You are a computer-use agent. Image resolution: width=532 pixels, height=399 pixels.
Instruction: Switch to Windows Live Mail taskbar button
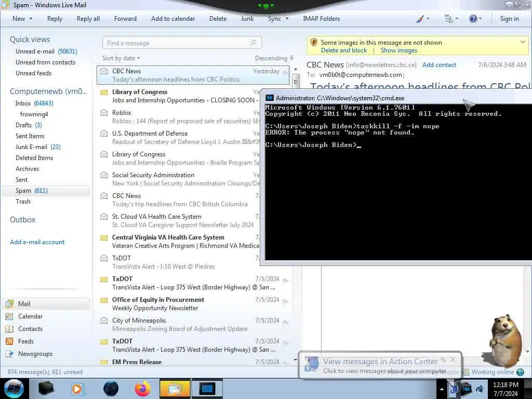coord(175,389)
